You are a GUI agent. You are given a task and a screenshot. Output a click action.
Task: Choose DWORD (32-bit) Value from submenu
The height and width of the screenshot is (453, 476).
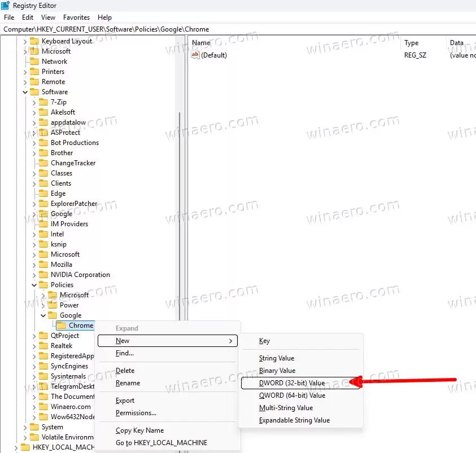coord(300,383)
